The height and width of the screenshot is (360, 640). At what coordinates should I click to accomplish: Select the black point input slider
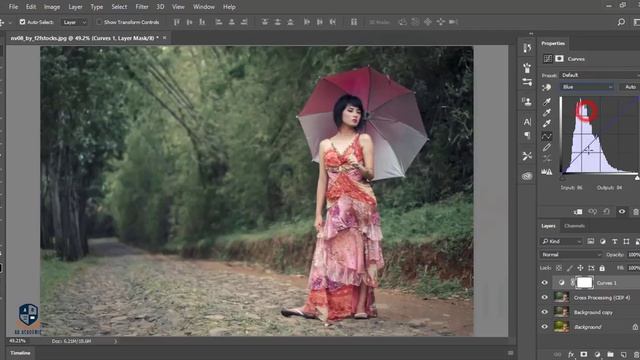tap(562, 178)
